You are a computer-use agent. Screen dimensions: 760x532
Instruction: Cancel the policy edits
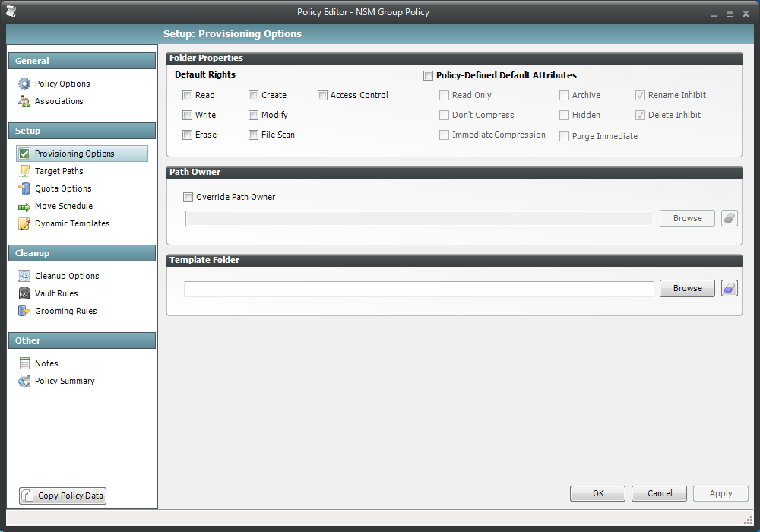pos(659,493)
